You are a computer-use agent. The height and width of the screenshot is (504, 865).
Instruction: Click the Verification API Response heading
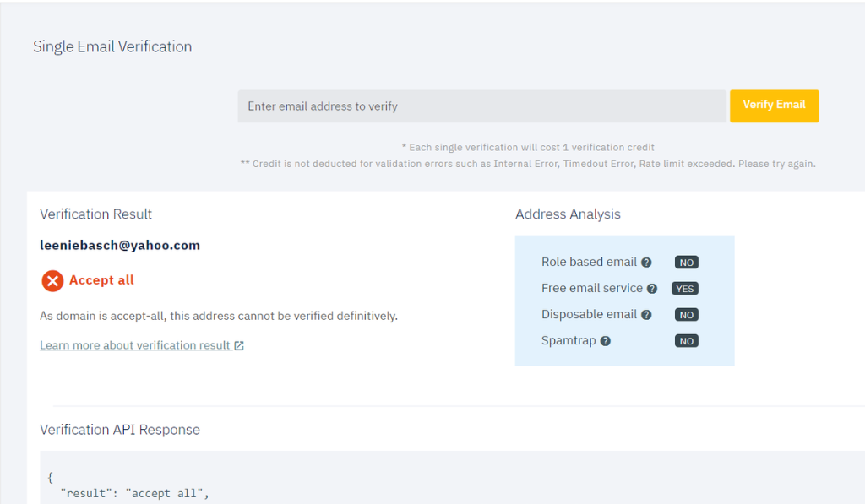[x=120, y=430]
